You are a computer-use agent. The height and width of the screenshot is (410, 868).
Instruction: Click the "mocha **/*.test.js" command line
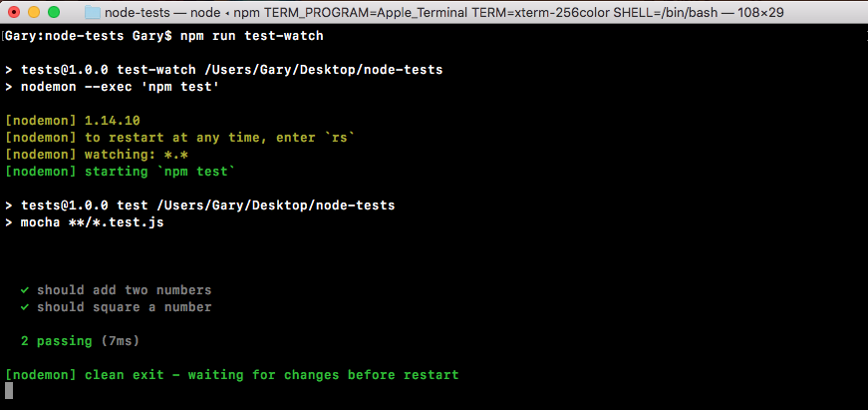[92, 222]
